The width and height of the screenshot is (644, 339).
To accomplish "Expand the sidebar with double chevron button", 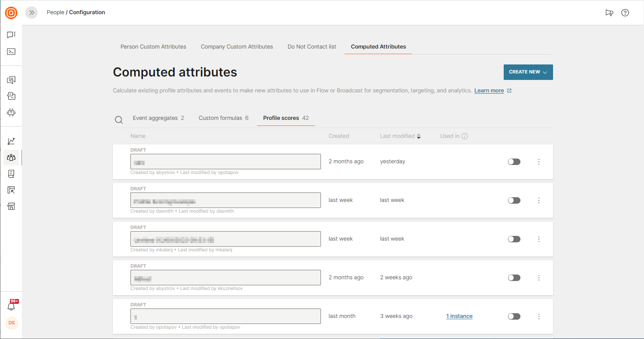I will pyautogui.click(x=32, y=12).
